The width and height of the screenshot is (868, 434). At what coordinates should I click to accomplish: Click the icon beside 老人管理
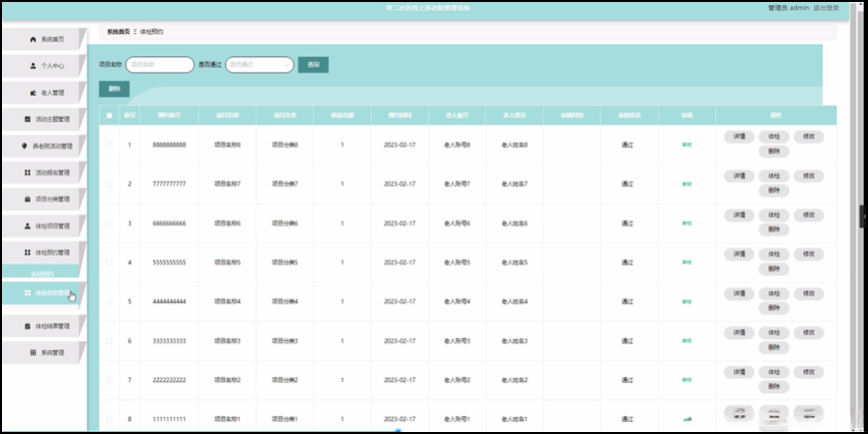coord(33,93)
